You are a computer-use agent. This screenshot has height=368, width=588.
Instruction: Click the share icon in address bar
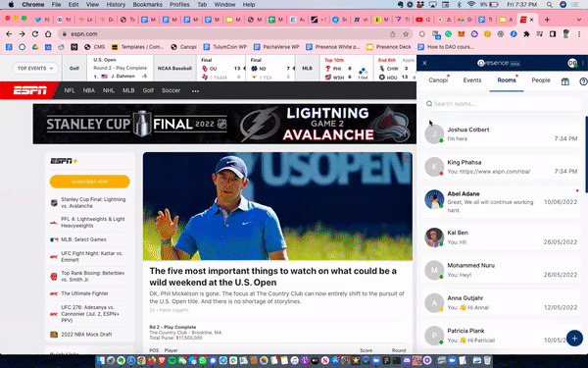[393, 34]
